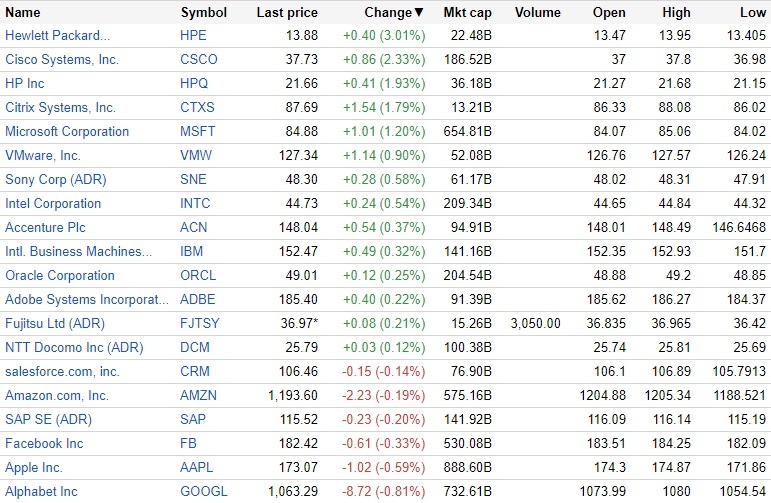Click the AAPL ticker symbol

pos(198,468)
